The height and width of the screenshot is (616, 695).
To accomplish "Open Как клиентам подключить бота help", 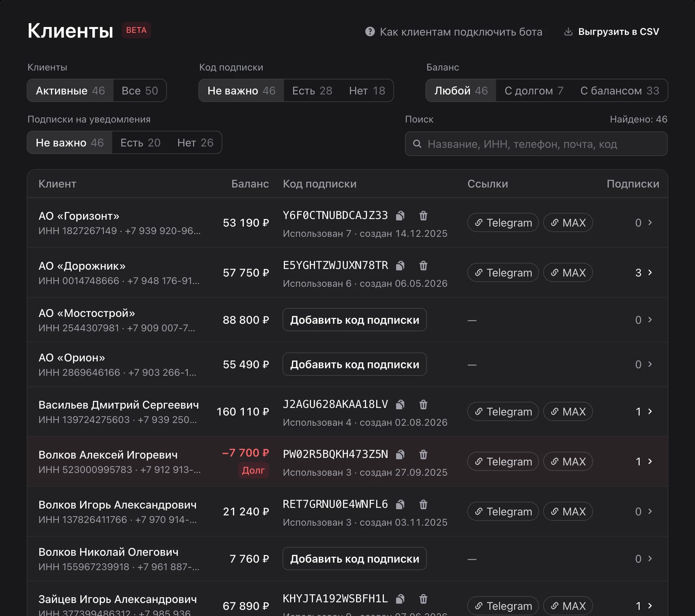I will pos(454,32).
